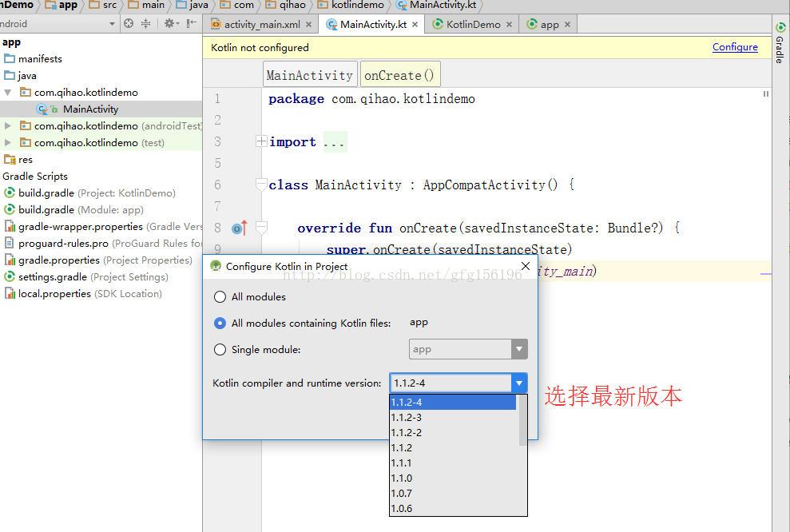Toggle the Kotlin version dropdown arrow
This screenshot has height=532, width=790.
point(519,383)
